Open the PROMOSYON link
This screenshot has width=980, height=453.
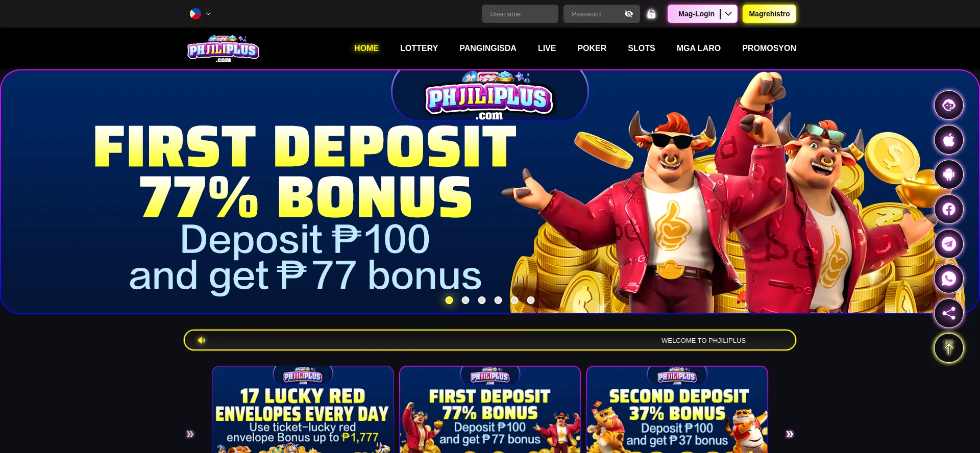(769, 48)
